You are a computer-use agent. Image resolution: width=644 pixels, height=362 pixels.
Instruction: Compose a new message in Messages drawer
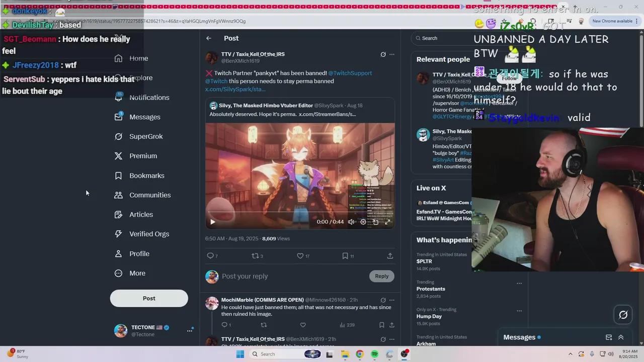609,337
